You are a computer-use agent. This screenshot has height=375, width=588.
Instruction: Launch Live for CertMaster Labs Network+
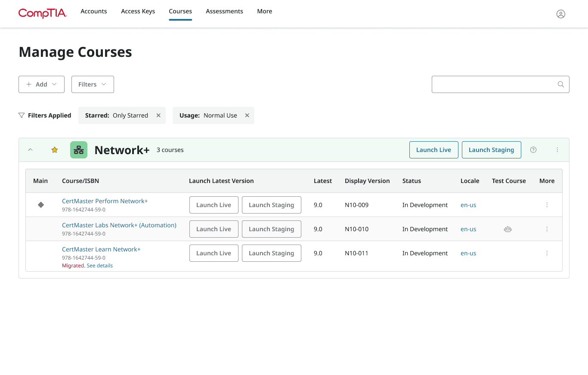pos(214,229)
